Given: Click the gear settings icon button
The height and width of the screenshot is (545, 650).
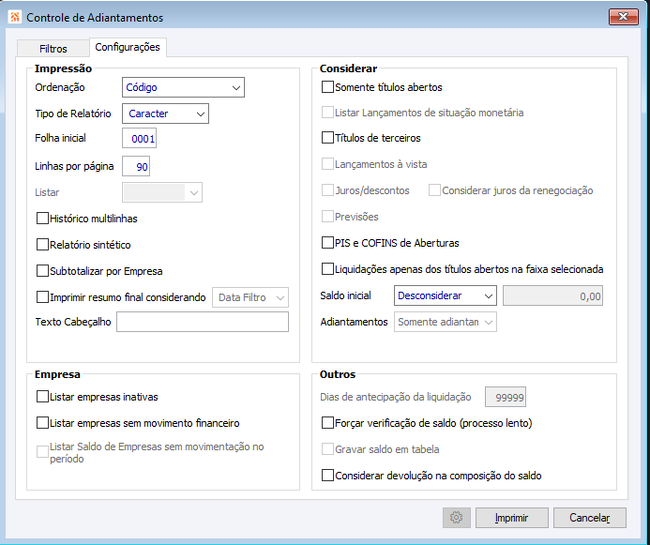Looking at the screenshot, I should 456,518.
